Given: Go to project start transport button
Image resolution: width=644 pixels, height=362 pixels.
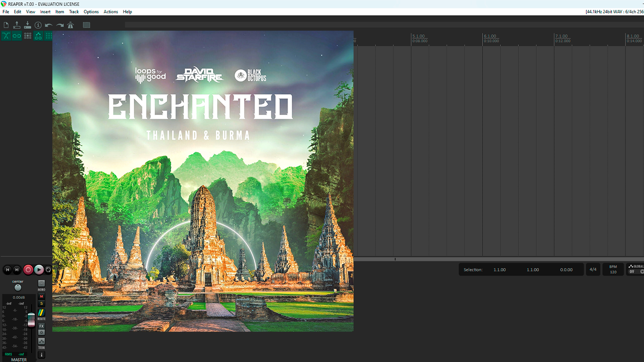Looking at the screenshot, I should point(7,270).
